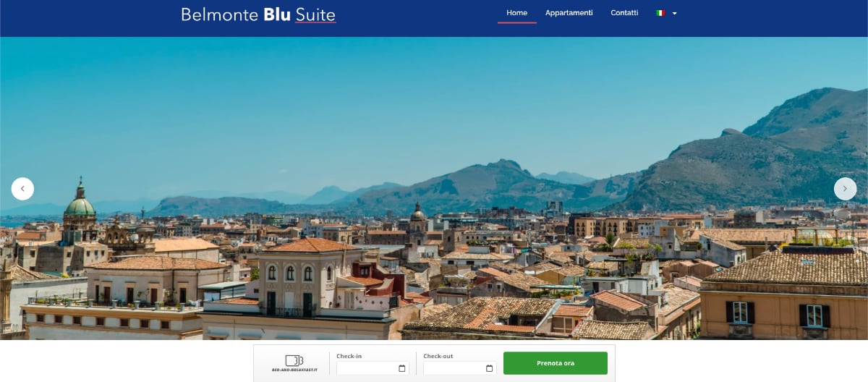The height and width of the screenshot is (382, 868).
Task: Click the Check-in label text
Action: click(349, 356)
